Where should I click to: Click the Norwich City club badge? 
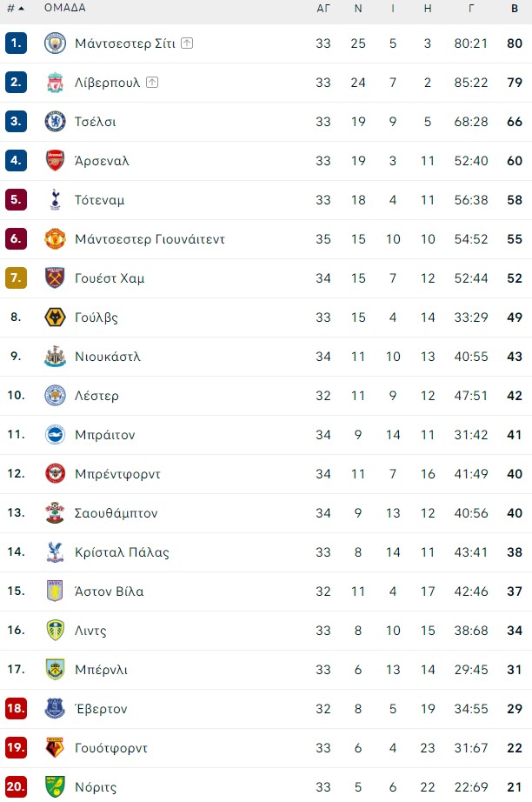(x=54, y=787)
